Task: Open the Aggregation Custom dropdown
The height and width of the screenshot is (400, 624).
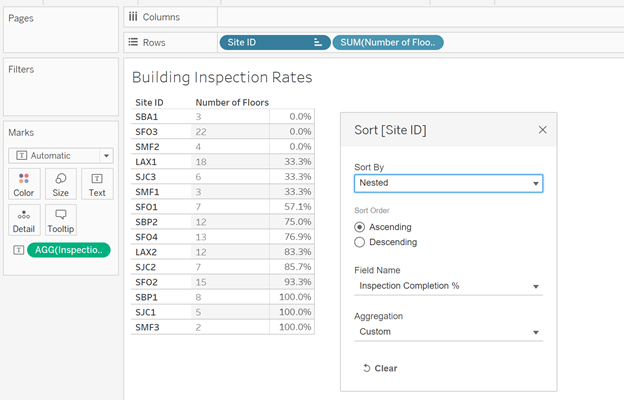Action: (448, 332)
